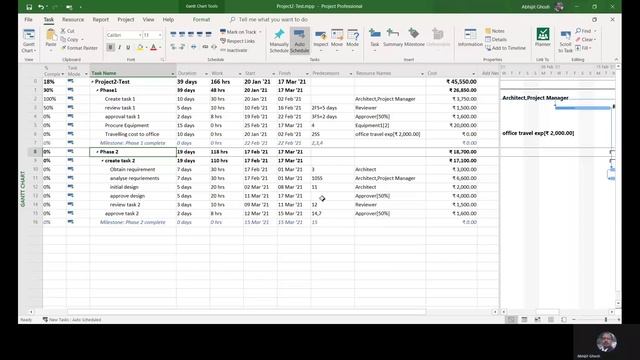Click the Predecessors column header
640x360 pixels.
point(332,73)
